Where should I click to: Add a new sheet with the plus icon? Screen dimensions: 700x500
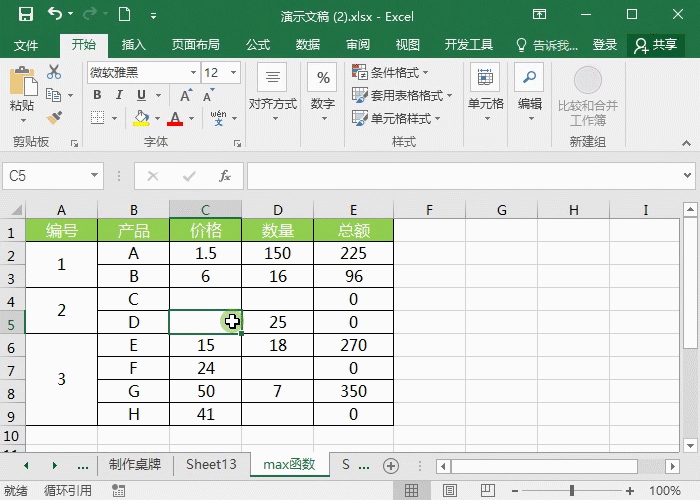(391, 465)
